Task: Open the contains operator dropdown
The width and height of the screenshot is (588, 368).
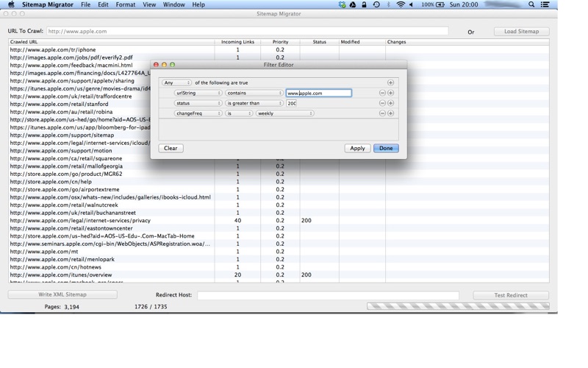Action: click(x=254, y=93)
